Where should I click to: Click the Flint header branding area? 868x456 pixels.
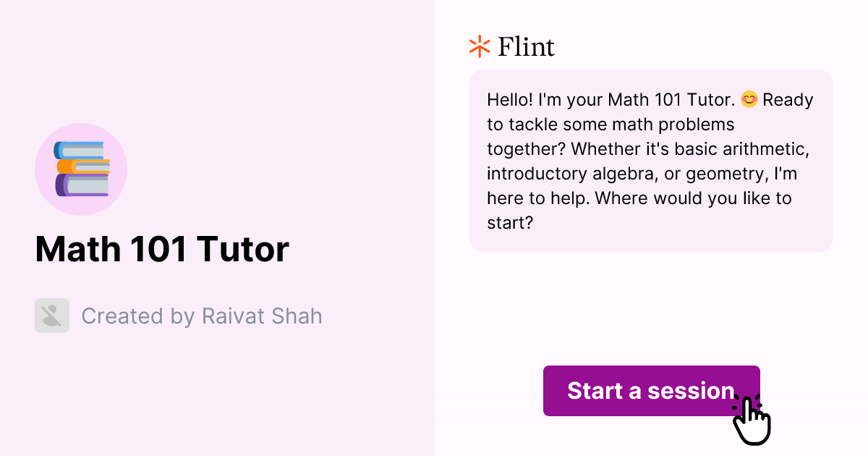click(510, 46)
